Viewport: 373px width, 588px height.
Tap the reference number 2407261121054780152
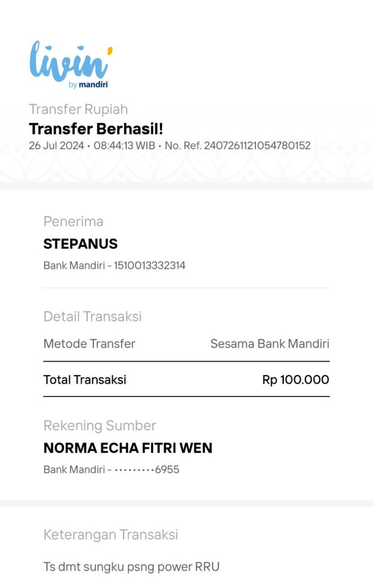(257, 145)
